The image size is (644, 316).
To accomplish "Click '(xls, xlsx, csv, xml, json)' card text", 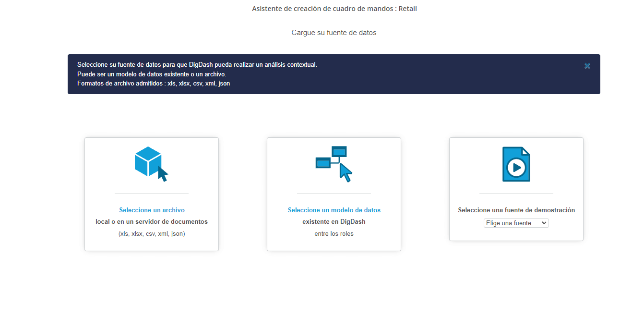I will [152, 234].
